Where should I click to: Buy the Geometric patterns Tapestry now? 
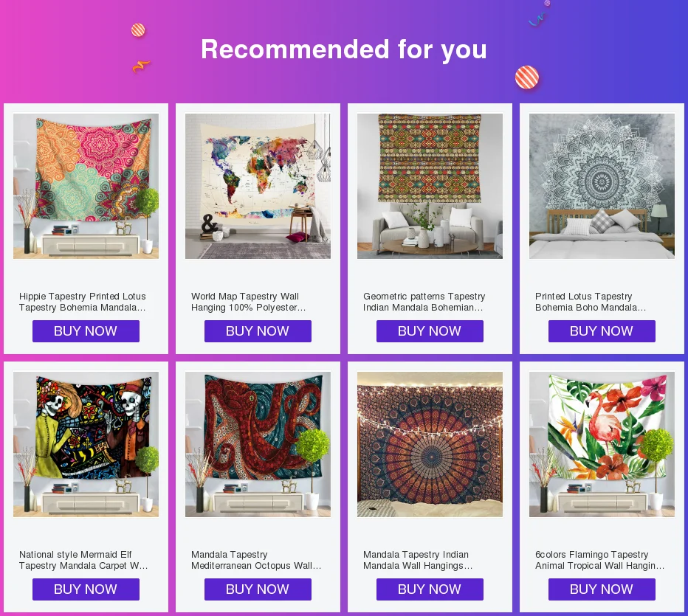click(430, 331)
